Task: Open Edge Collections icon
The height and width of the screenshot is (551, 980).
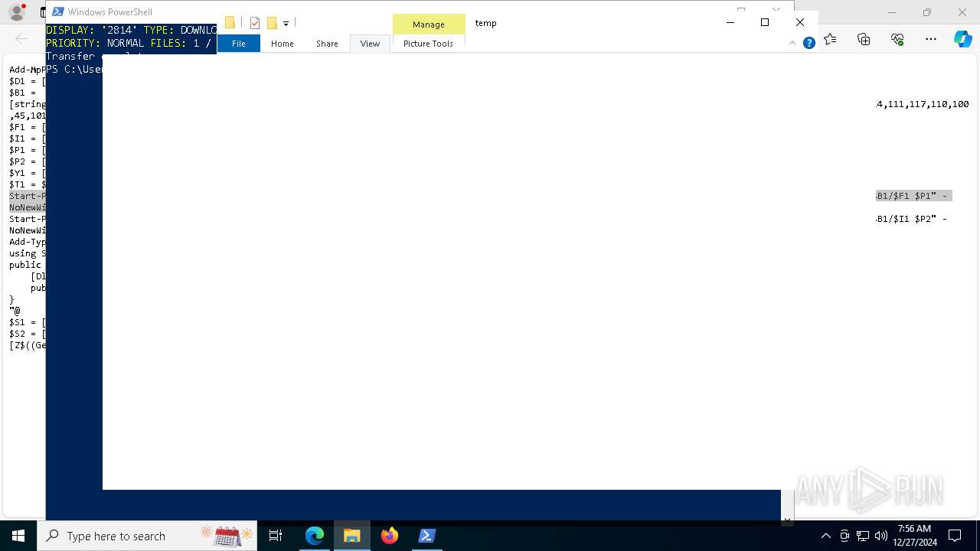Action: click(864, 39)
